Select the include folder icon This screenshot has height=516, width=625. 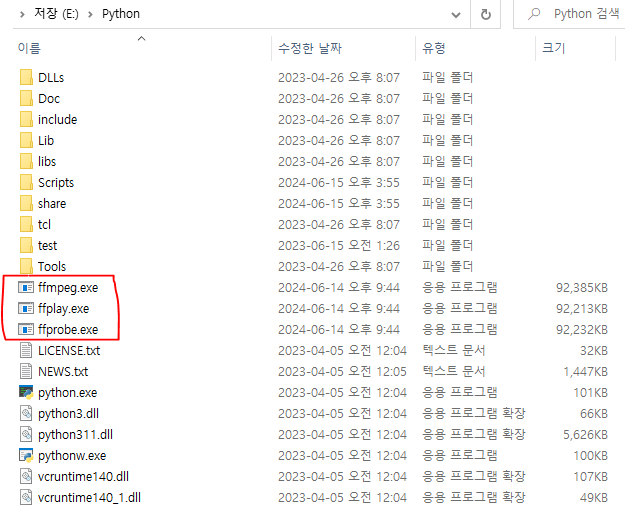pyautogui.click(x=26, y=120)
